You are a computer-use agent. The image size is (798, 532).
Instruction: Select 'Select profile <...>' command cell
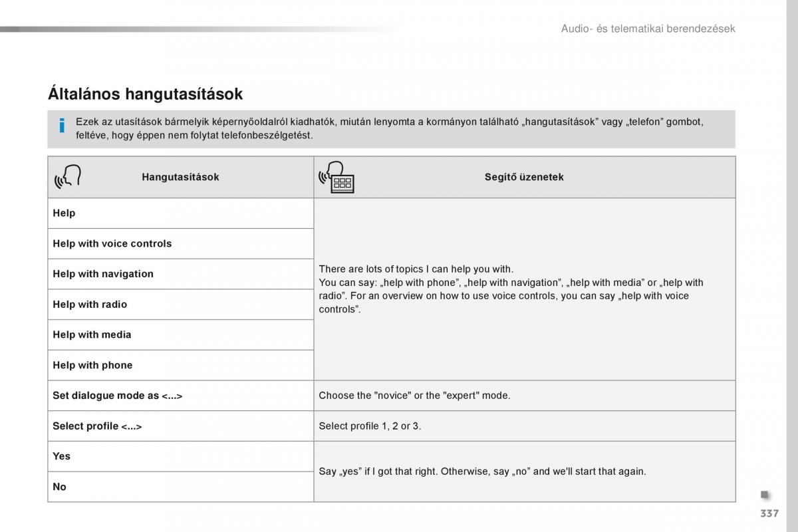181,426
